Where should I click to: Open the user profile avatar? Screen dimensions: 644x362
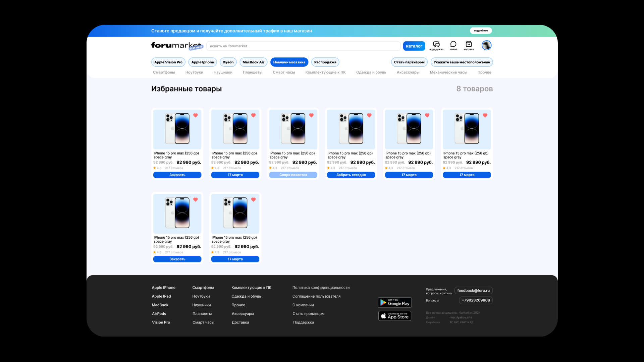[486, 45]
